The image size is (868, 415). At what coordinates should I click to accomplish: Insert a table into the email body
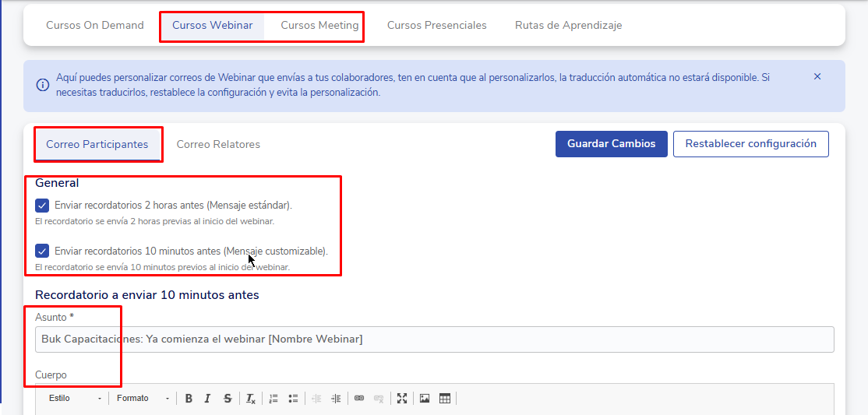445,399
